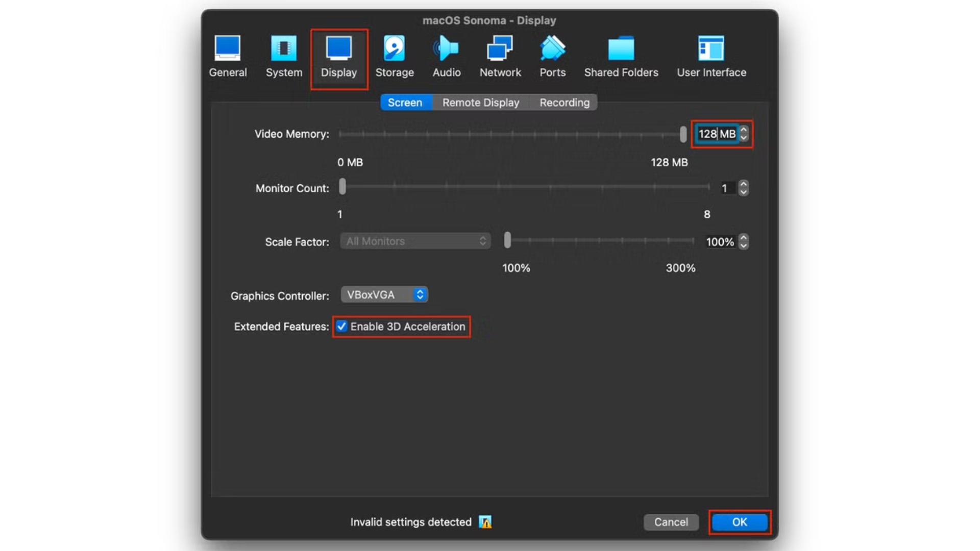Click the invalid settings warning icon
This screenshot has height=551, width=980.
(485, 522)
